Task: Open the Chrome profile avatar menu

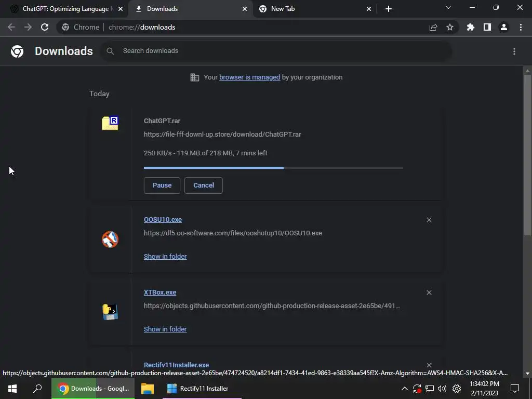Action: tap(504, 27)
